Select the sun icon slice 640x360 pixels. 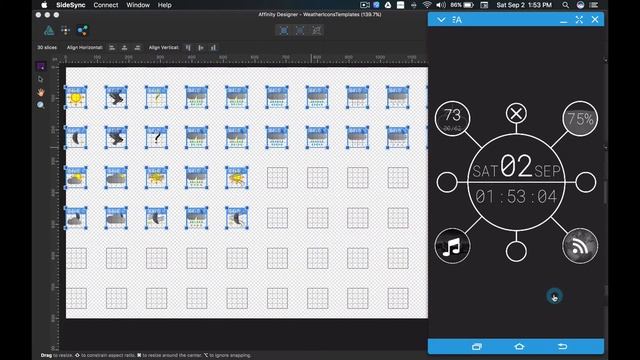pos(76,97)
